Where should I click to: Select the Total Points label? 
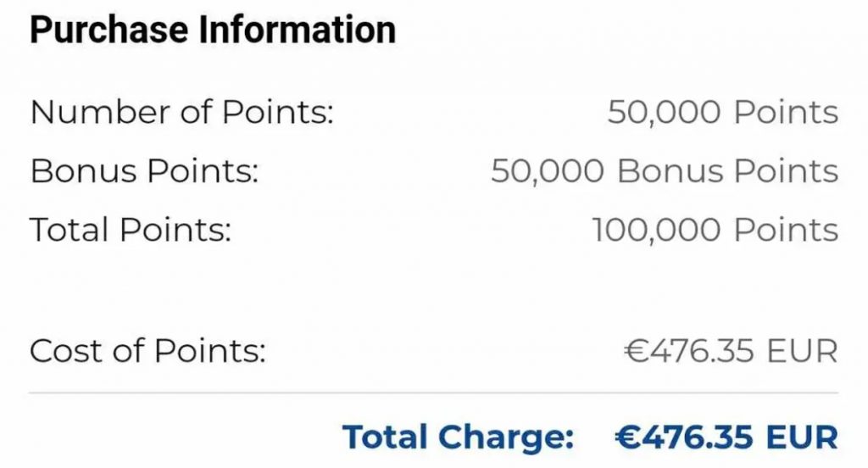(x=131, y=230)
